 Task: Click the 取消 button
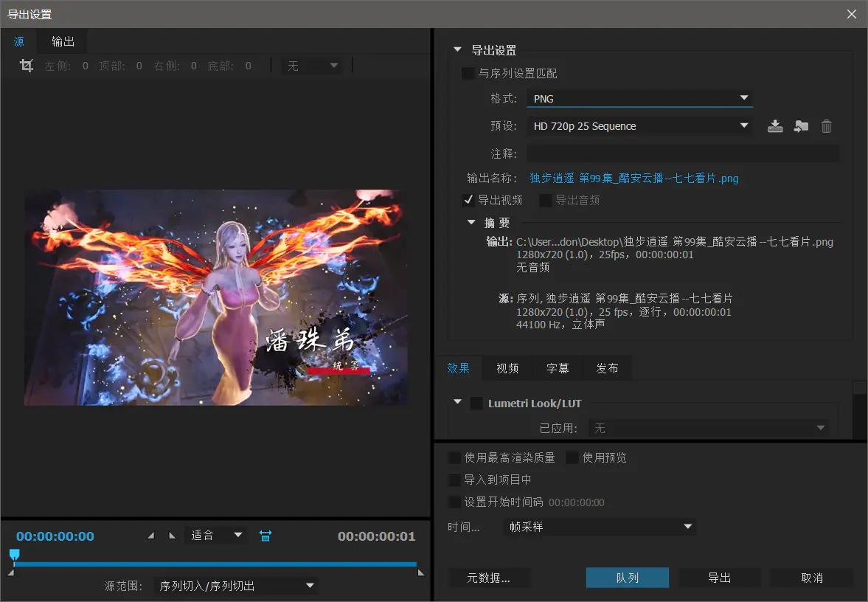pos(811,578)
